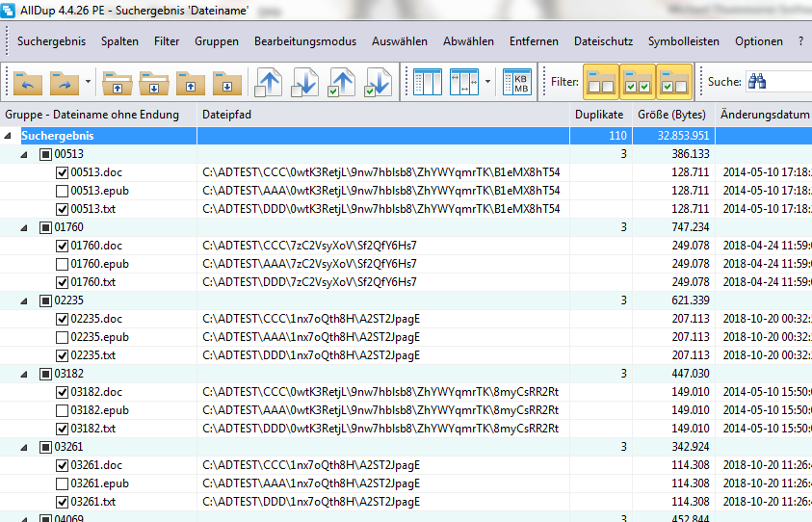Open the Dateischutz menu
The width and height of the screenshot is (812, 522).
click(x=603, y=41)
